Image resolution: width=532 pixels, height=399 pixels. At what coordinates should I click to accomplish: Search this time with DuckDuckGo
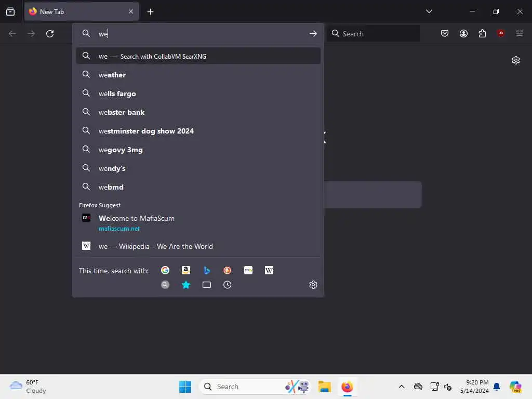[x=228, y=270]
